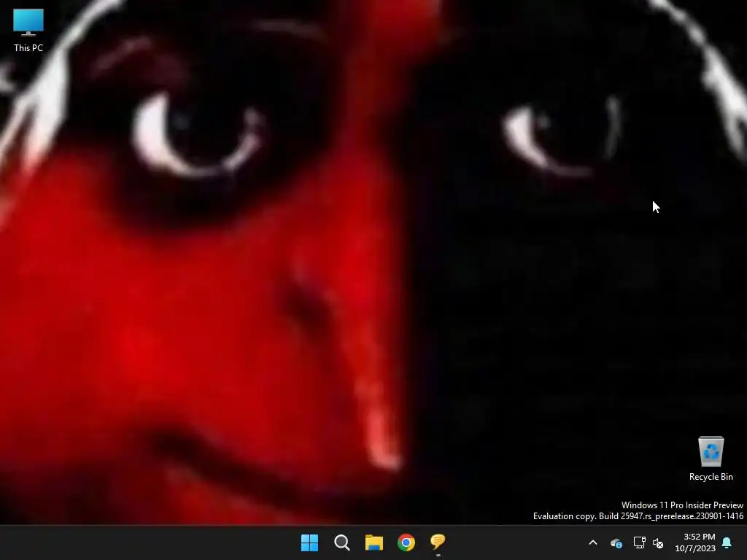Image resolution: width=747 pixels, height=560 pixels.
Task: Open taskbar Search
Action: pyautogui.click(x=342, y=542)
